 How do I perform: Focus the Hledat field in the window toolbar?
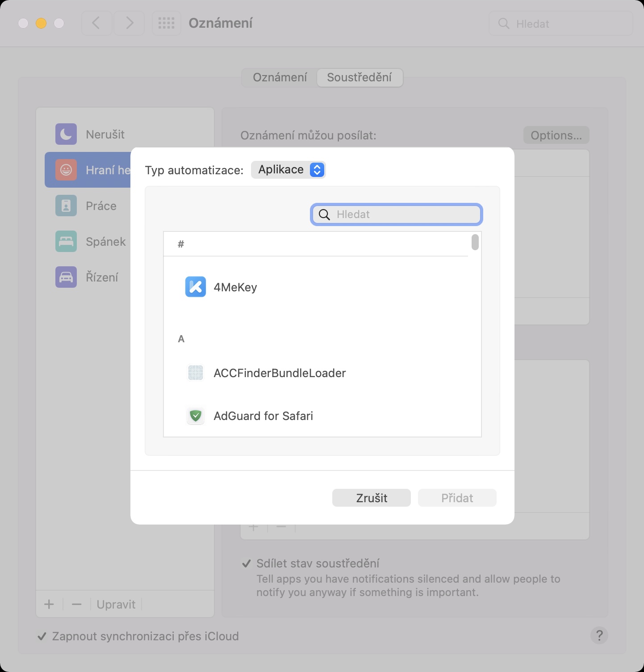pos(561,23)
